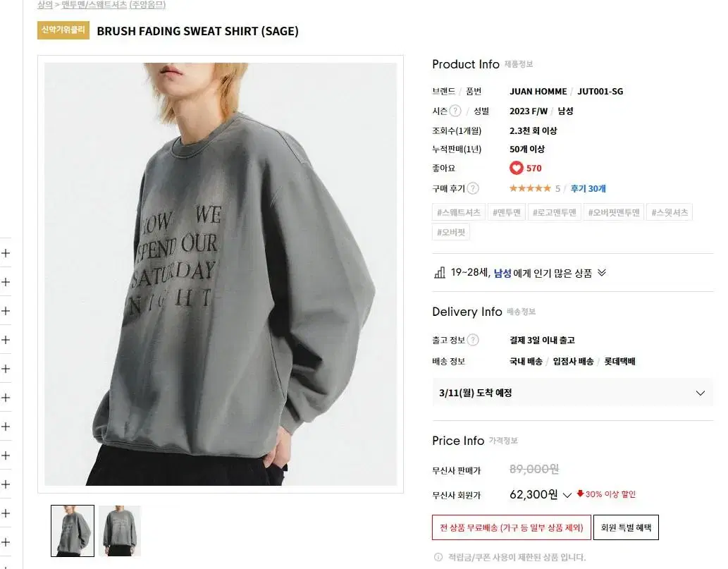
Task: Click the free shipping 전 상품 무료배송 button
Action: click(x=511, y=527)
